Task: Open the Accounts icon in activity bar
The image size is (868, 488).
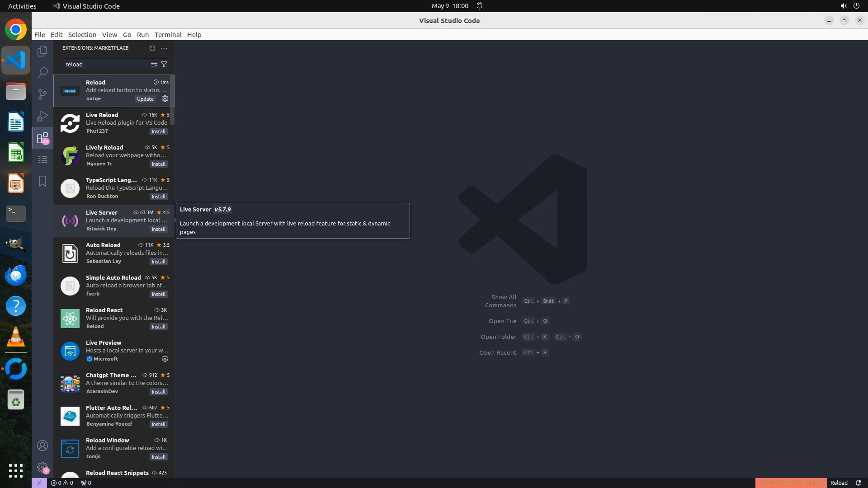Action: click(x=42, y=446)
